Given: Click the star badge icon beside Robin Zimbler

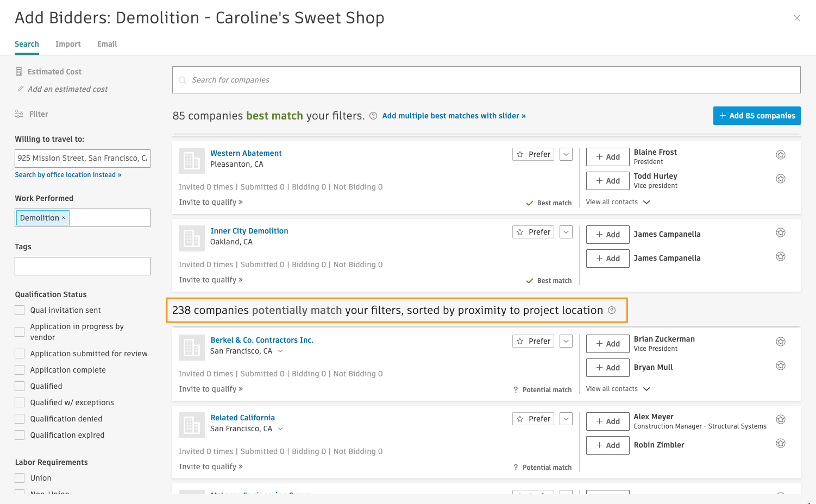Looking at the screenshot, I should (780, 443).
